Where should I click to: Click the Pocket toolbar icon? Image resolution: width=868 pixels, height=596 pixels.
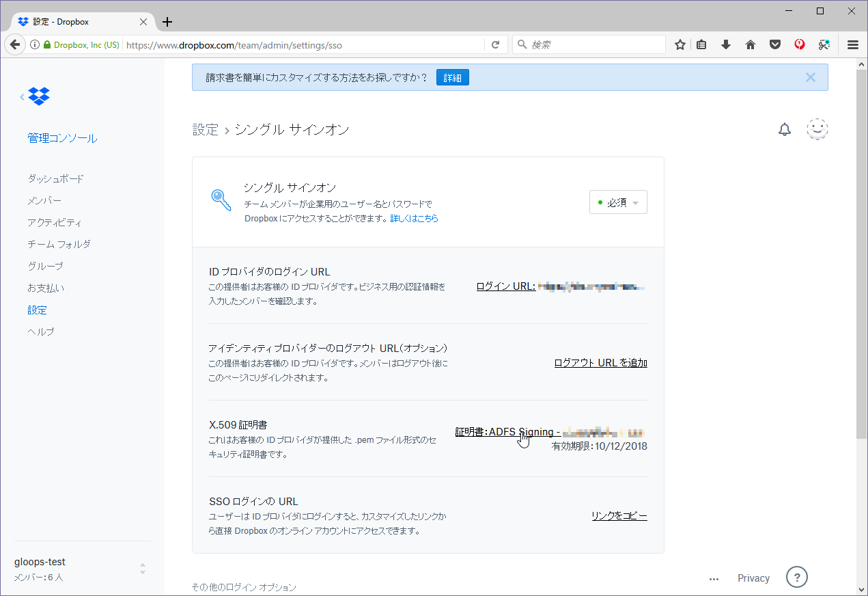[775, 44]
